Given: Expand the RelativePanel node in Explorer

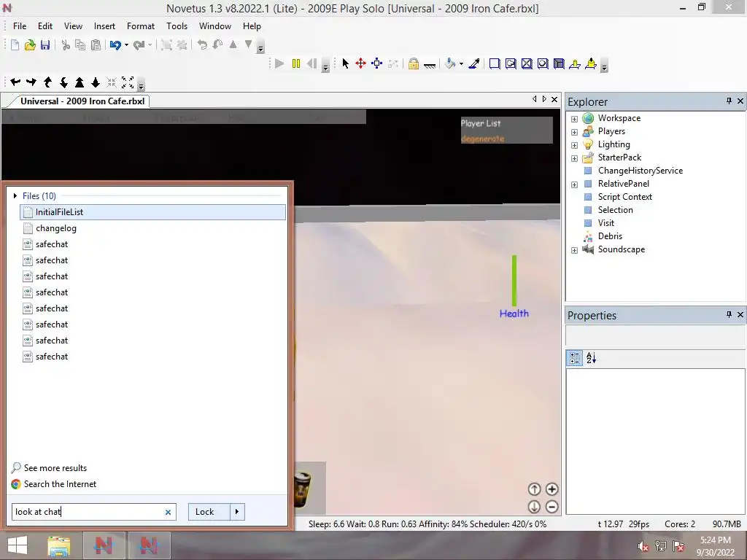Looking at the screenshot, I should click(x=575, y=184).
